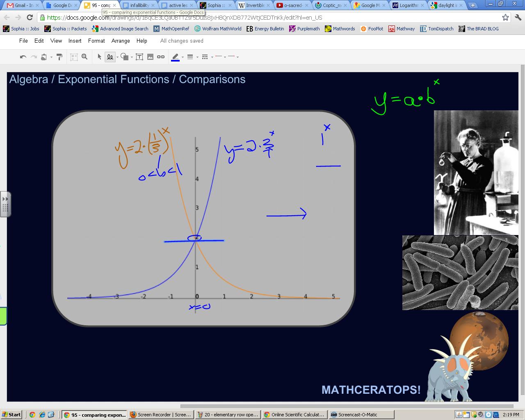
Task: Open the line color pencil
Action: pos(175,57)
